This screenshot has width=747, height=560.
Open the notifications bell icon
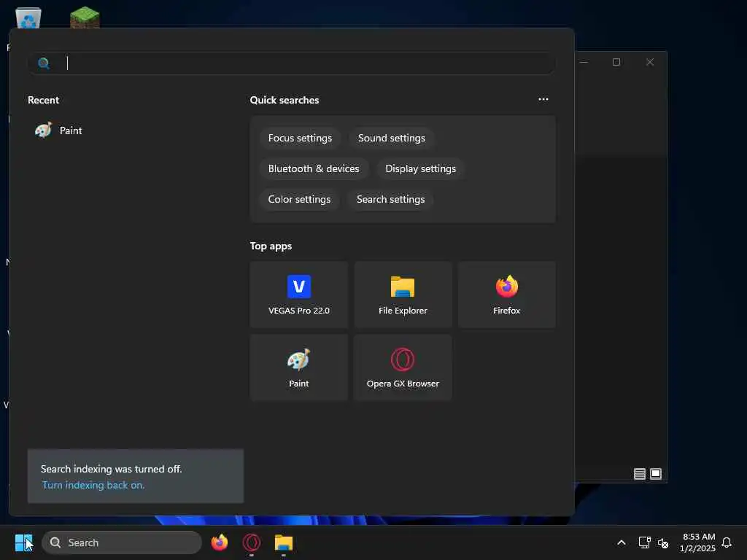[727, 542]
